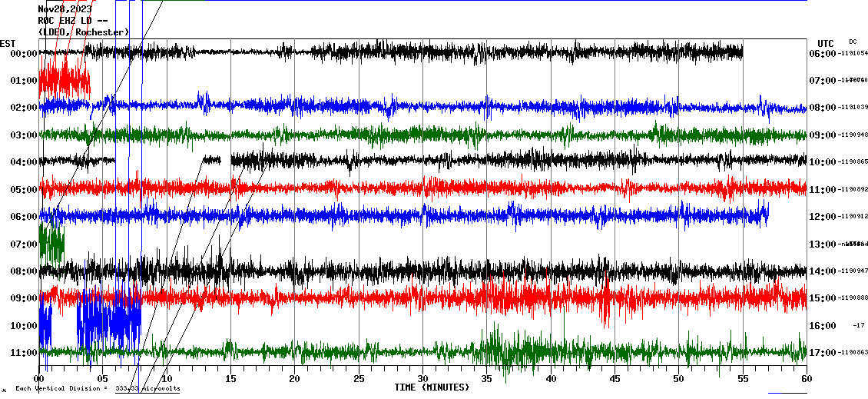Click the 45 minute tick label

tap(614, 379)
